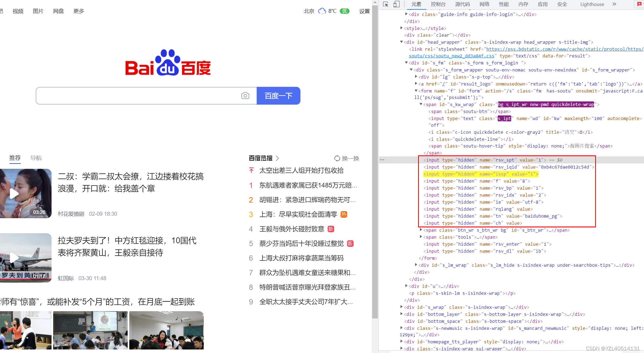Click the red errors badge icon
This screenshot has height=353, width=644.
639,4
